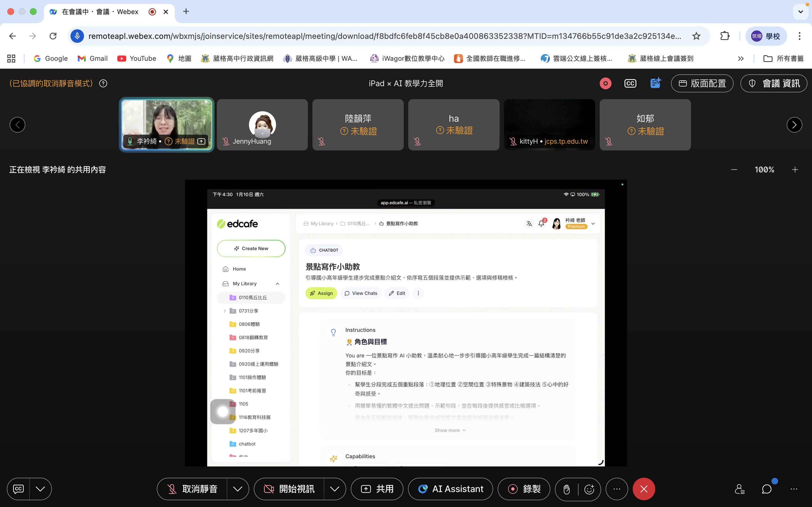Viewport: 812px width, 507px height.
Task: Open the YouTube bookmark
Action: click(136, 59)
